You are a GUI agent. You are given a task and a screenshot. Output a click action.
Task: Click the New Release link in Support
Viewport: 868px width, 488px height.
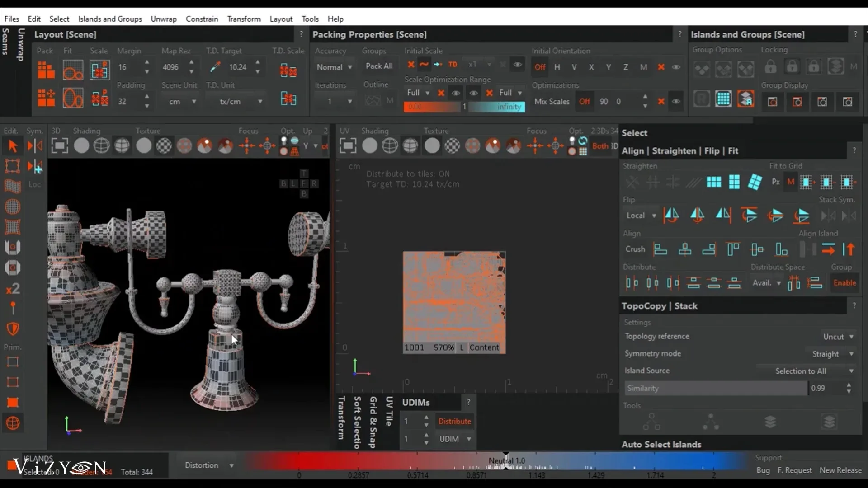841,470
